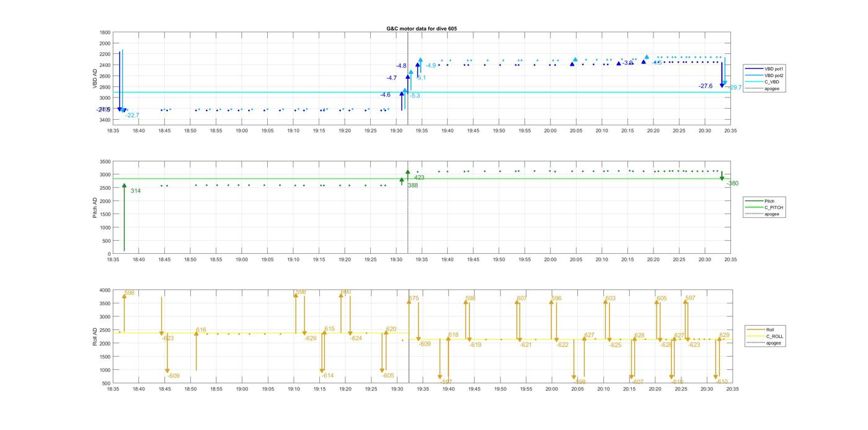Click the '-5.1' VBD data label
This screenshot has width=868, height=430.
tap(421, 78)
